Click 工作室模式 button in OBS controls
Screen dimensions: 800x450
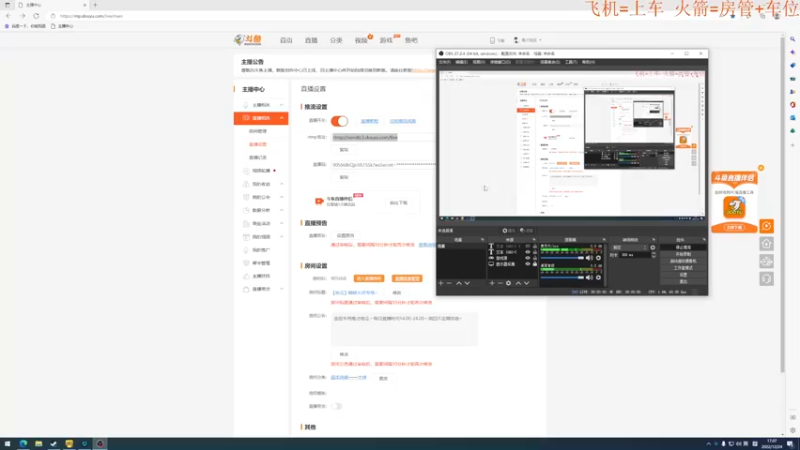[x=683, y=268]
